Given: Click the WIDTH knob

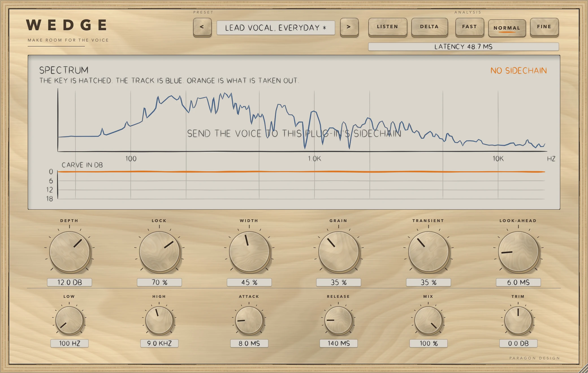Looking at the screenshot, I should coord(249,252).
